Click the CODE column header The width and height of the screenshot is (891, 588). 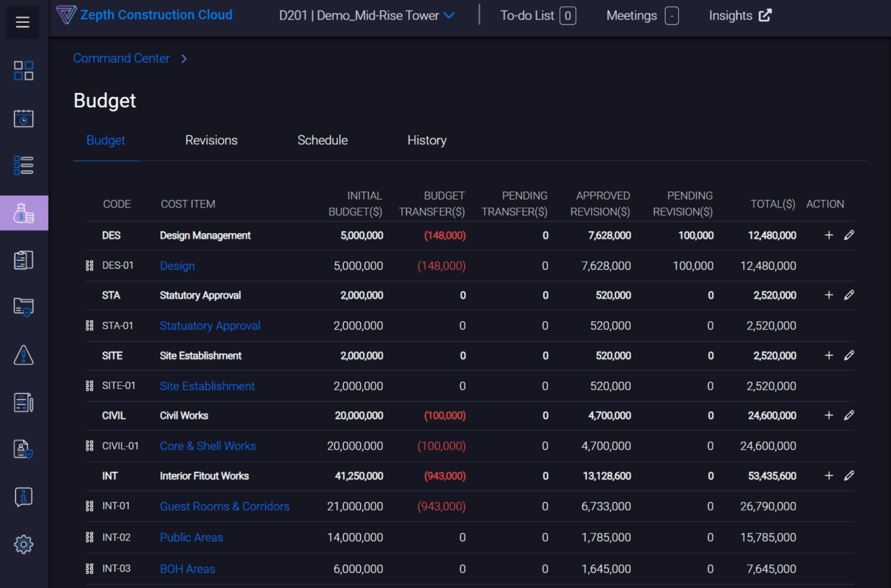[117, 204]
